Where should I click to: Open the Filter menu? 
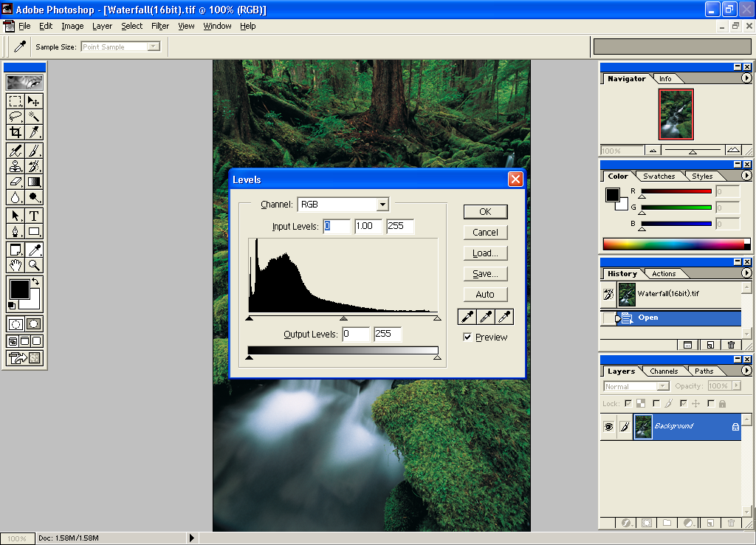coord(160,26)
